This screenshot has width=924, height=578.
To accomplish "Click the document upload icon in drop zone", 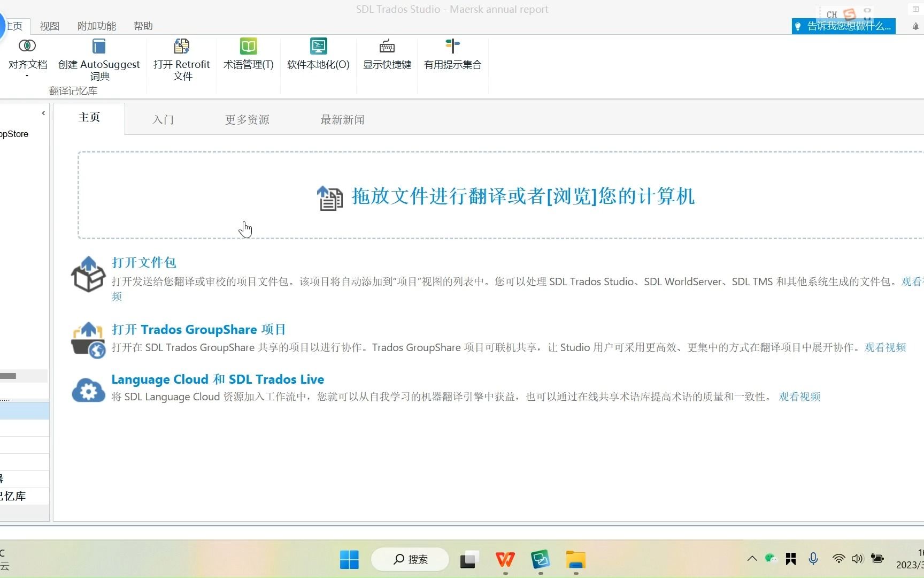I will tap(330, 197).
